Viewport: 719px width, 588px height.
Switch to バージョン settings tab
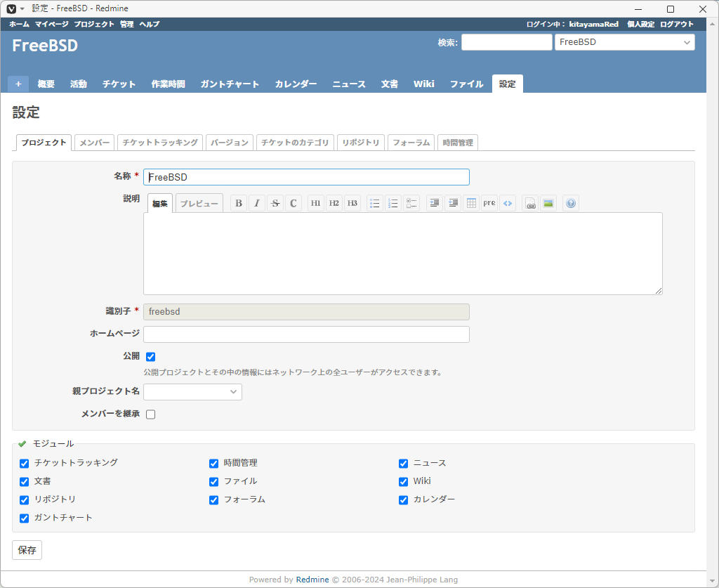[x=230, y=143]
